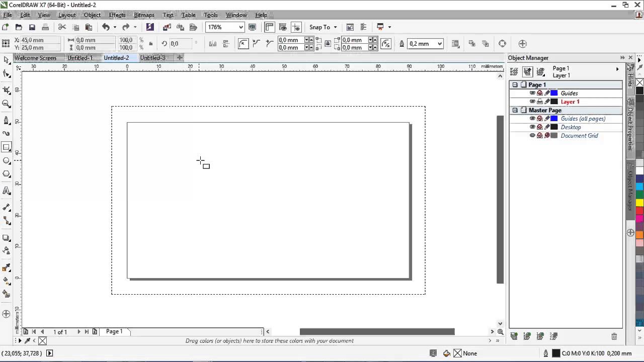
Task: Add a new document tab with plus
Action: pyautogui.click(x=180, y=58)
